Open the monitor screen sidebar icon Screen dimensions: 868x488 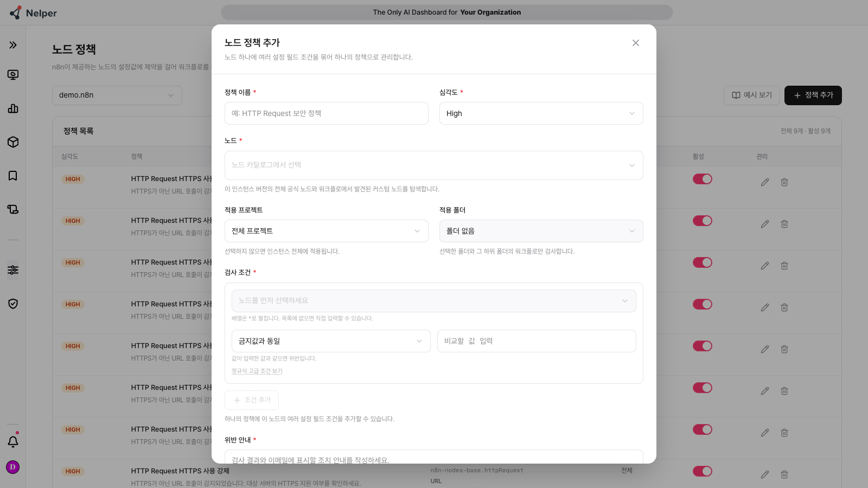(x=13, y=75)
